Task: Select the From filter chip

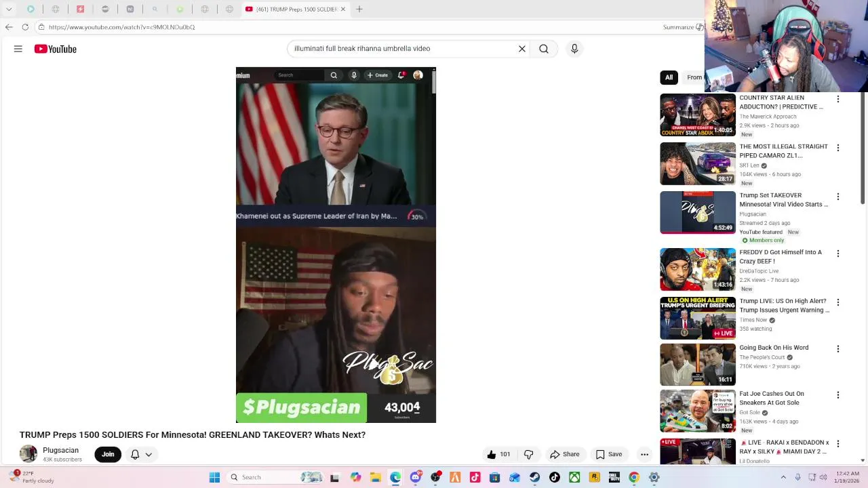Action: click(x=694, y=77)
